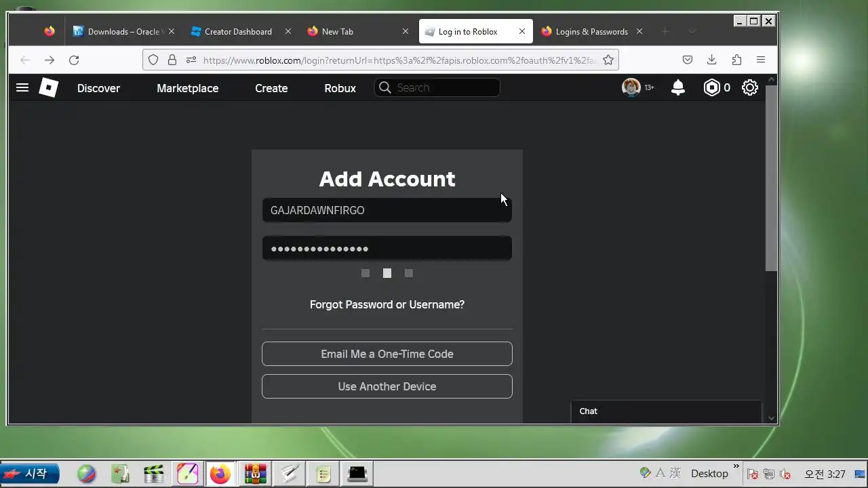This screenshot has height=488, width=868.
Task: Click the site padlock security icon
Action: point(172,60)
